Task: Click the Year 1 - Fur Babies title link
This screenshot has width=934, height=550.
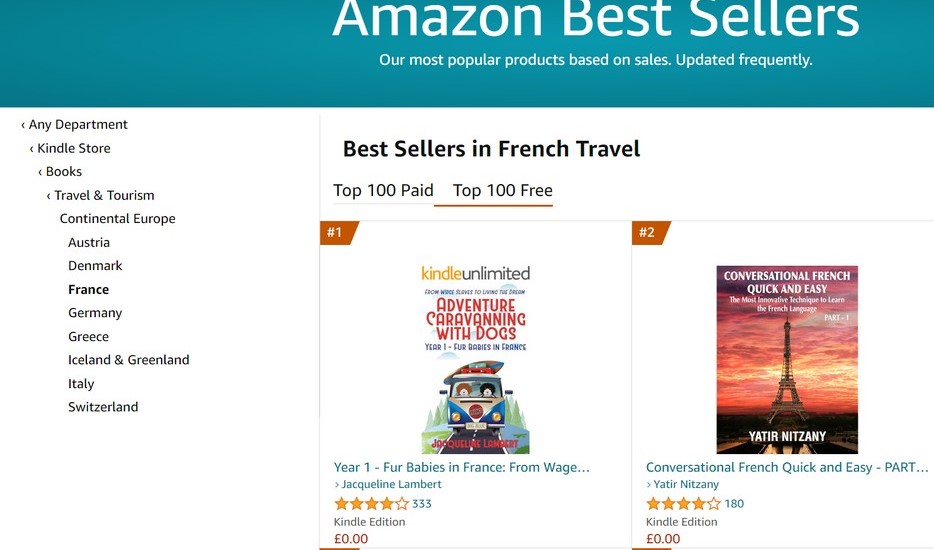Action: tap(462, 467)
